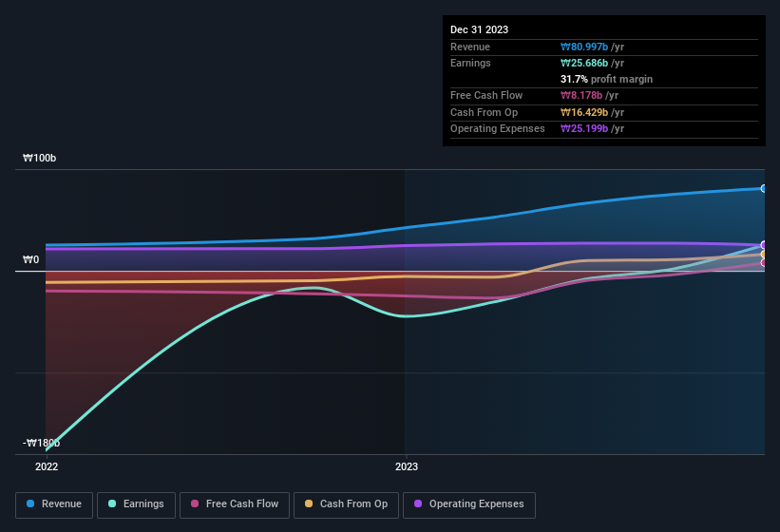Toggle the Revenue legend button

pyautogui.click(x=54, y=504)
